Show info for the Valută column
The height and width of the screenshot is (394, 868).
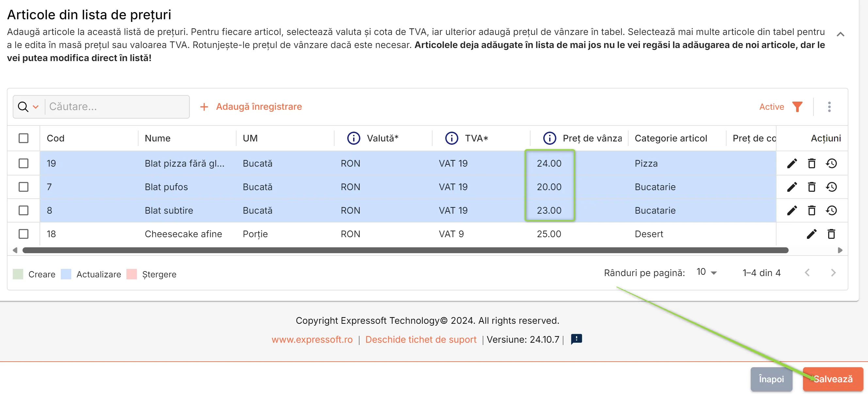(353, 138)
